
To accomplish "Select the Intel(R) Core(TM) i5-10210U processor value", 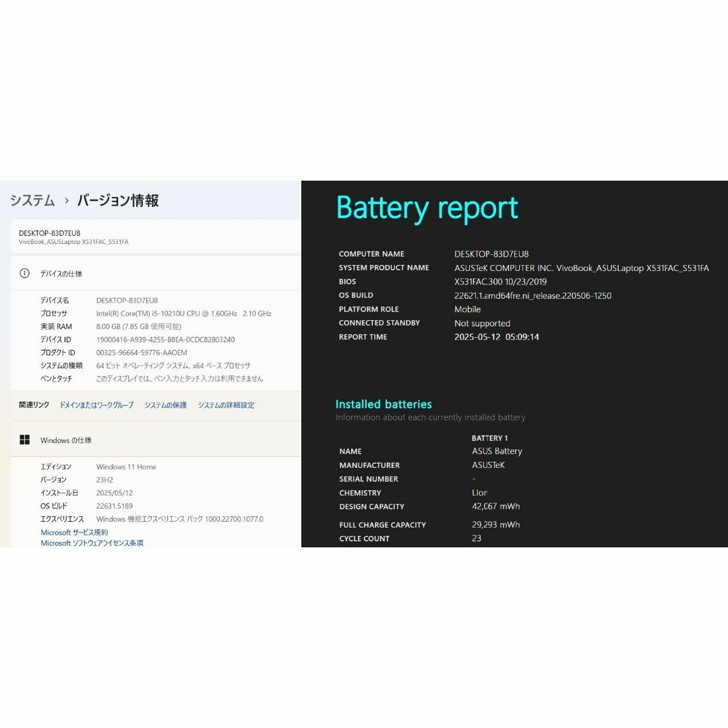I will pyautogui.click(x=184, y=313).
